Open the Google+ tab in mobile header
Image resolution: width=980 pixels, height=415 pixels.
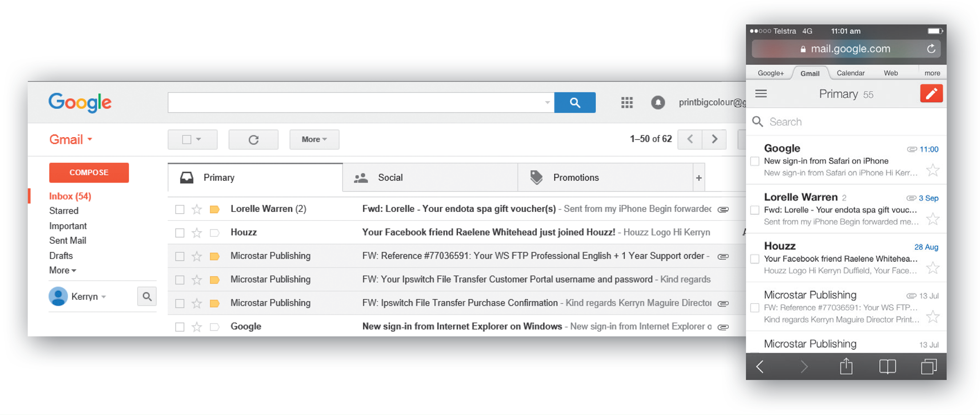tap(770, 73)
